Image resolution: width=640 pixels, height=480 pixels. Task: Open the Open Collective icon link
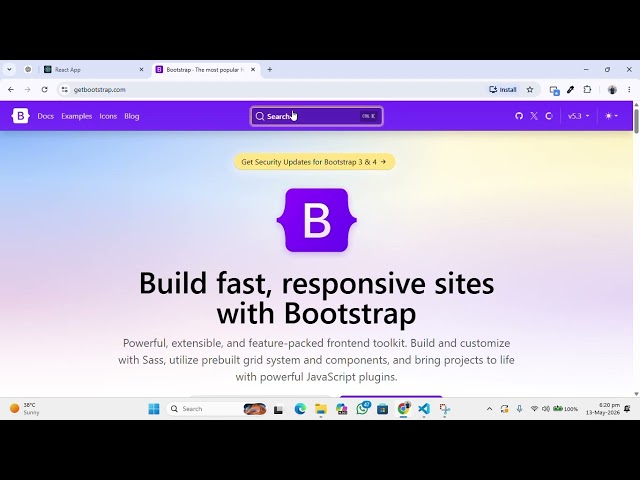tap(549, 116)
